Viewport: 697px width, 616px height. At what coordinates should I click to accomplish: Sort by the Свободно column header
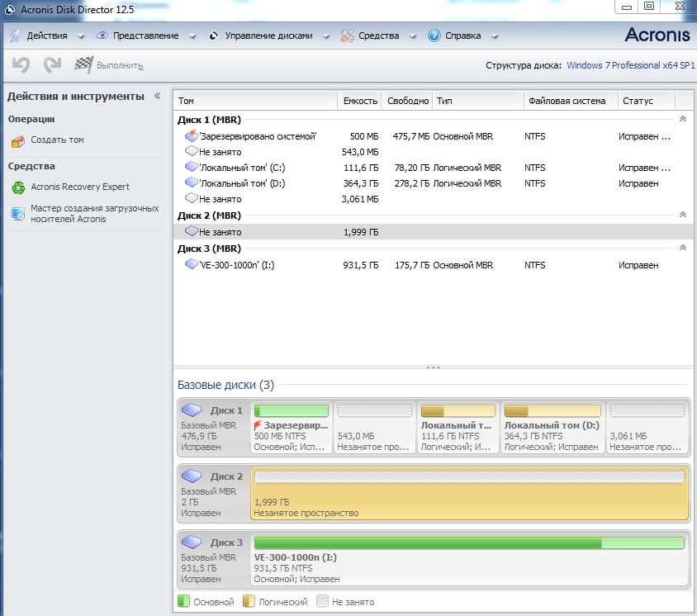pos(405,101)
